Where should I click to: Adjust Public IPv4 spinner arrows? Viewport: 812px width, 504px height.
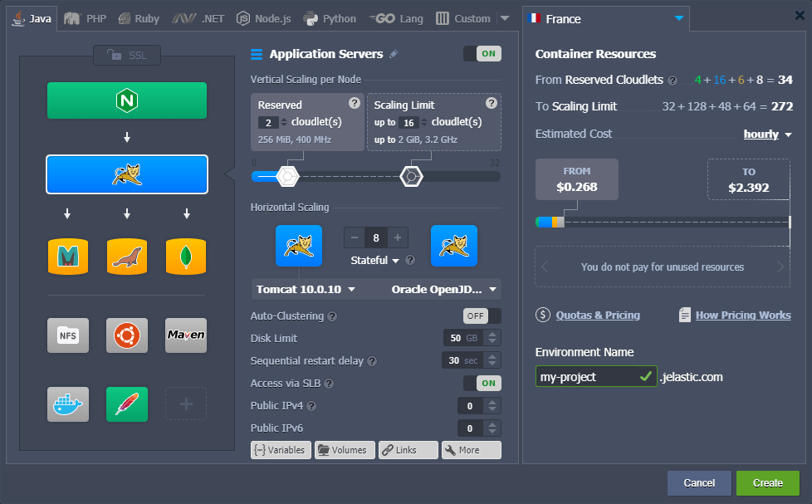coord(492,405)
